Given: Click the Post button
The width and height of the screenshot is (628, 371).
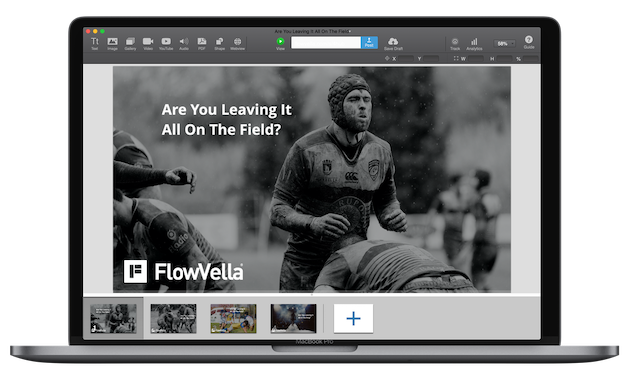Looking at the screenshot, I should 369,42.
